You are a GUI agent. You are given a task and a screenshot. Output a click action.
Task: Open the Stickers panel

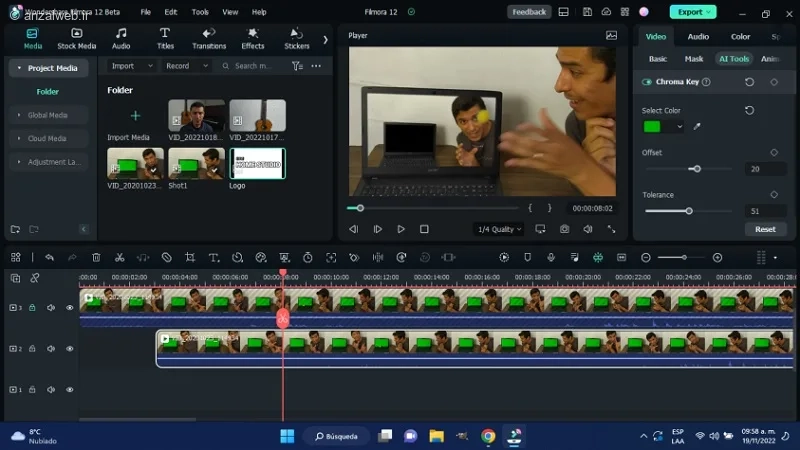tap(296, 39)
